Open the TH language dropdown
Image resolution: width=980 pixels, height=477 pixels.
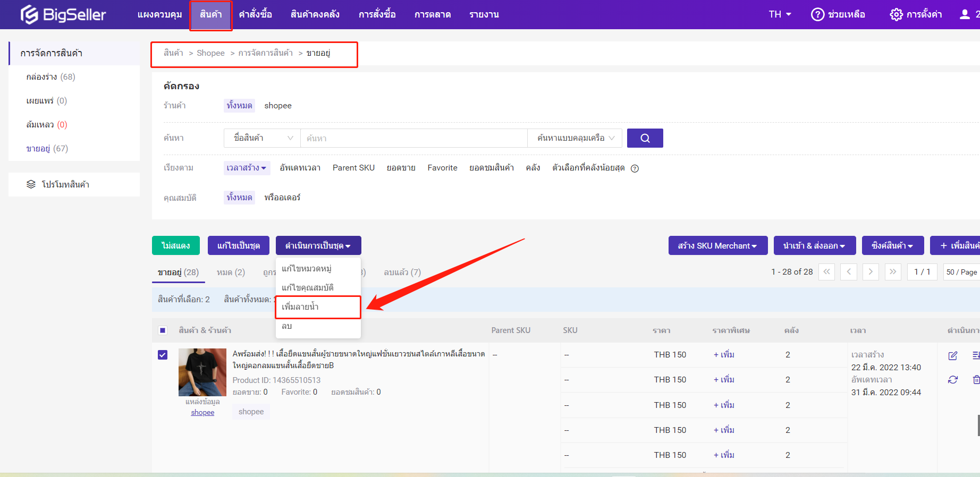click(780, 14)
